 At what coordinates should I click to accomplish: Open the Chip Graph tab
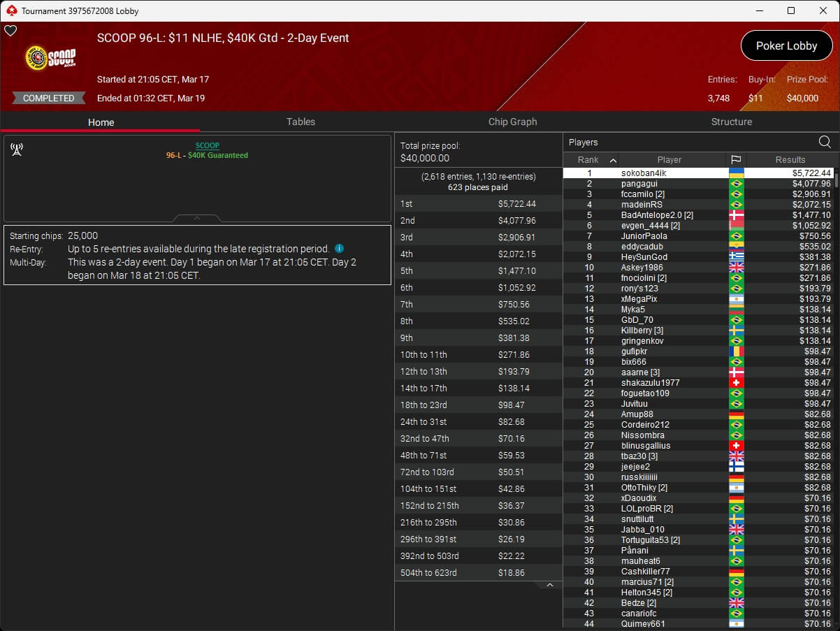(x=512, y=122)
